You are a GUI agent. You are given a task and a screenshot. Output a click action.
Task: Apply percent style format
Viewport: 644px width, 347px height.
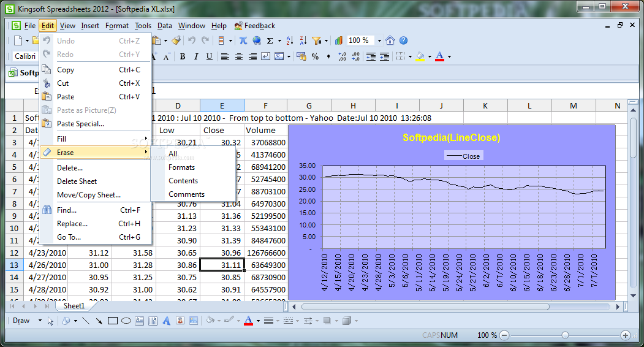click(x=315, y=56)
